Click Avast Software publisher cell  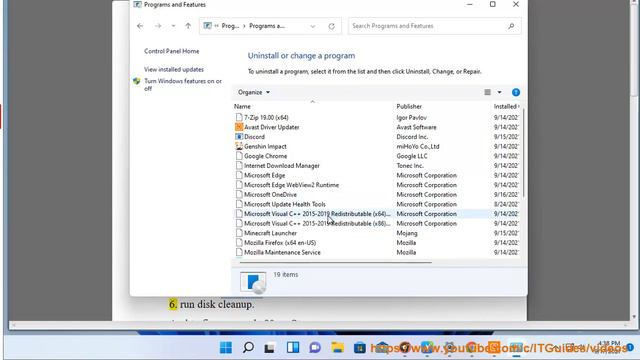click(416, 127)
